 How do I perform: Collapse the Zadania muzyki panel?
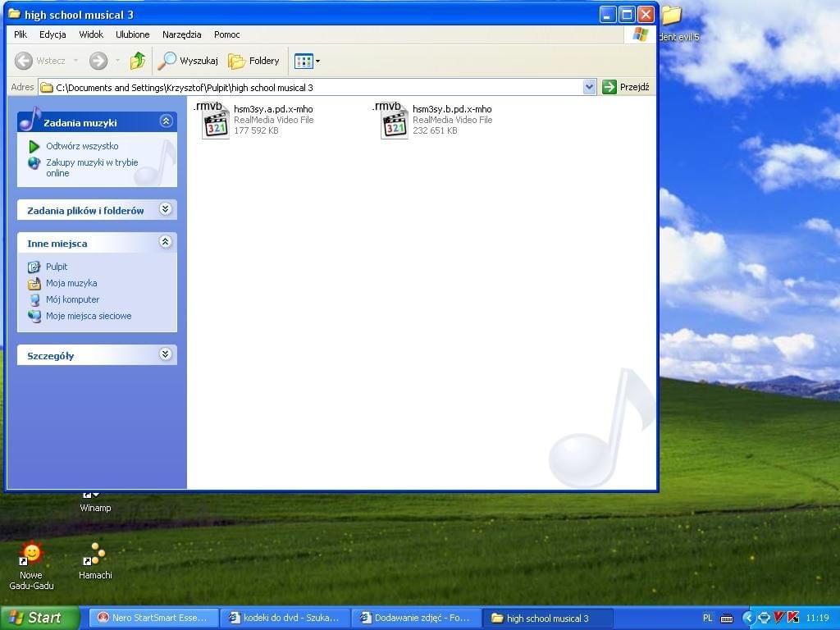166,121
